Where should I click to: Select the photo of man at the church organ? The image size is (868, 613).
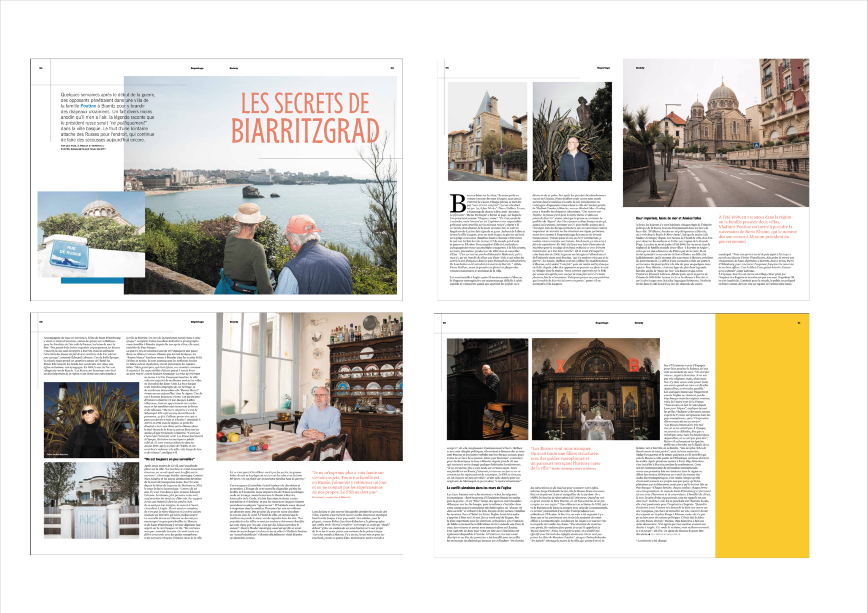point(487,389)
